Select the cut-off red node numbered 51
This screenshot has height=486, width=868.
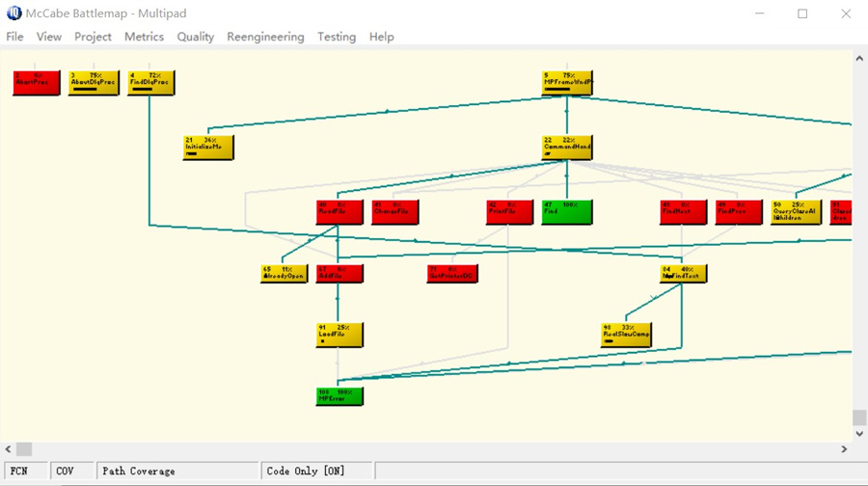(841, 212)
